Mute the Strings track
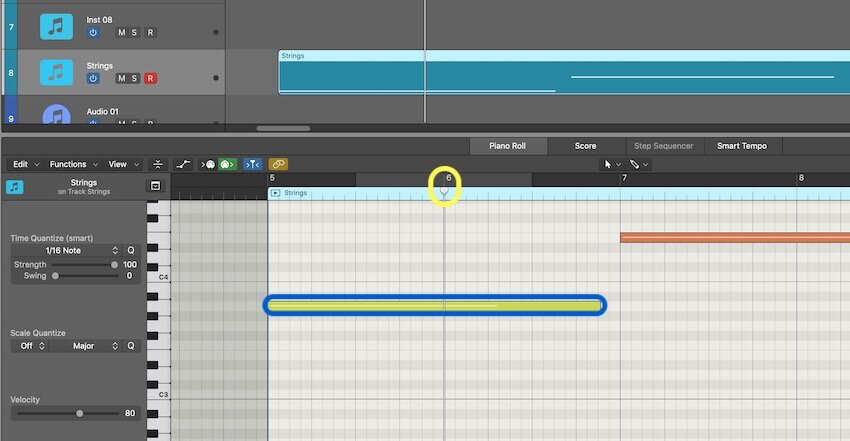Image resolution: width=850 pixels, height=441 pixels. 121,79
